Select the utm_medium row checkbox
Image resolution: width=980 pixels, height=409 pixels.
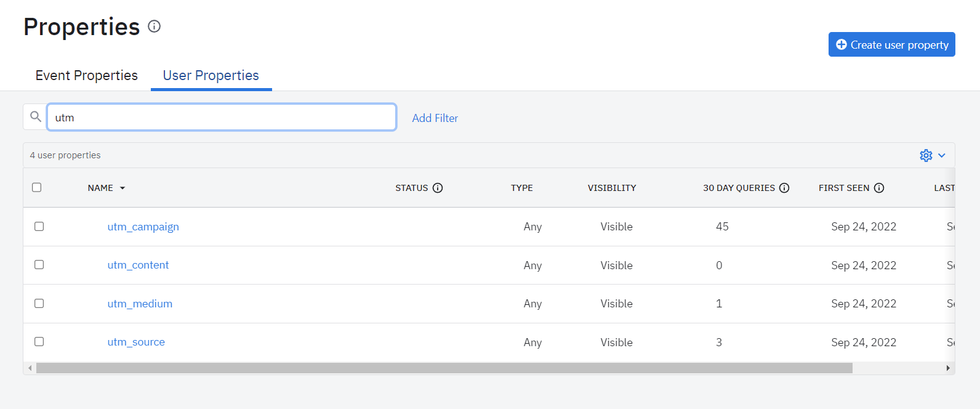tap(39, 304)
